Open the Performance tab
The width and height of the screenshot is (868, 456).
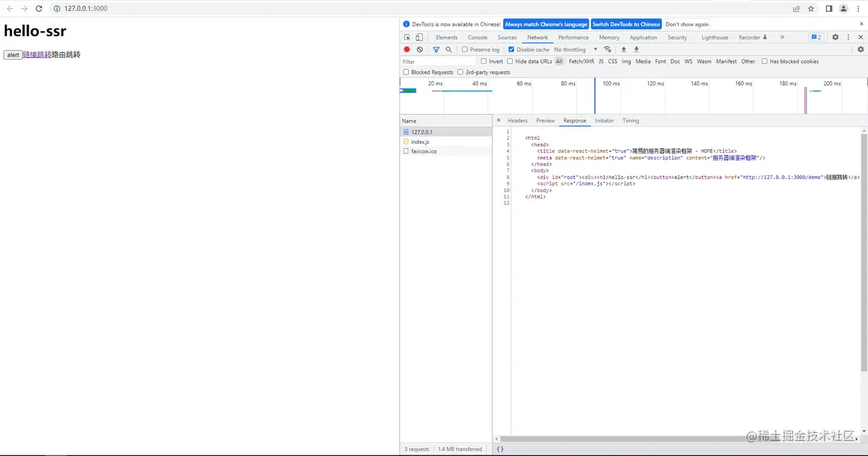(x=574, y=37)
